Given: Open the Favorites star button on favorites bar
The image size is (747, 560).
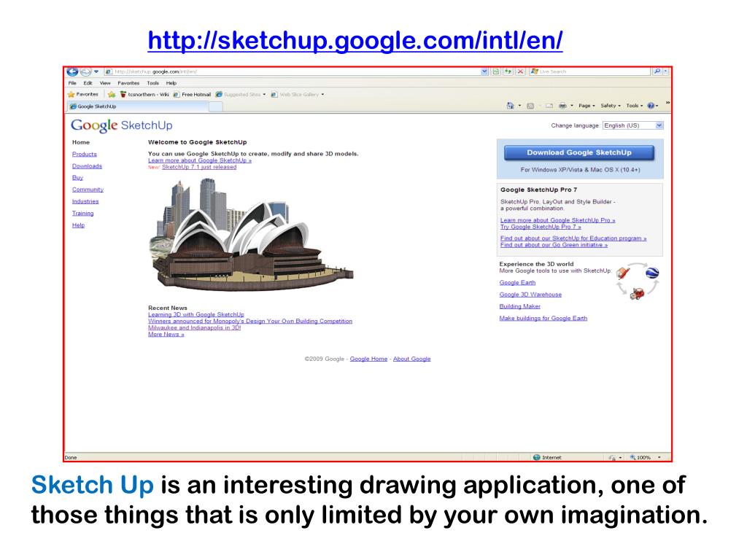Looking at the screenshot, I should coord(83,94).
